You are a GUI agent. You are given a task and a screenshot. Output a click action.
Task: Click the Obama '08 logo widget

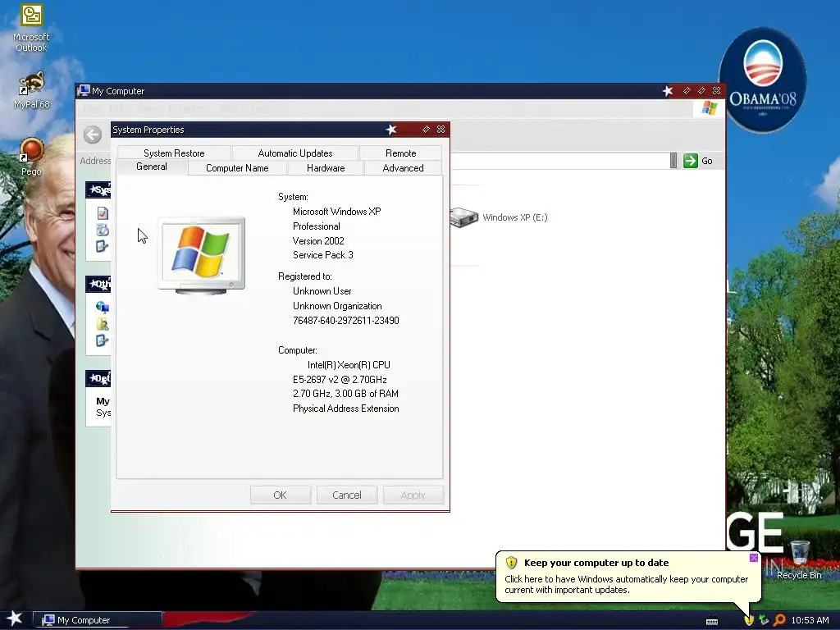[x=762, y=80]
